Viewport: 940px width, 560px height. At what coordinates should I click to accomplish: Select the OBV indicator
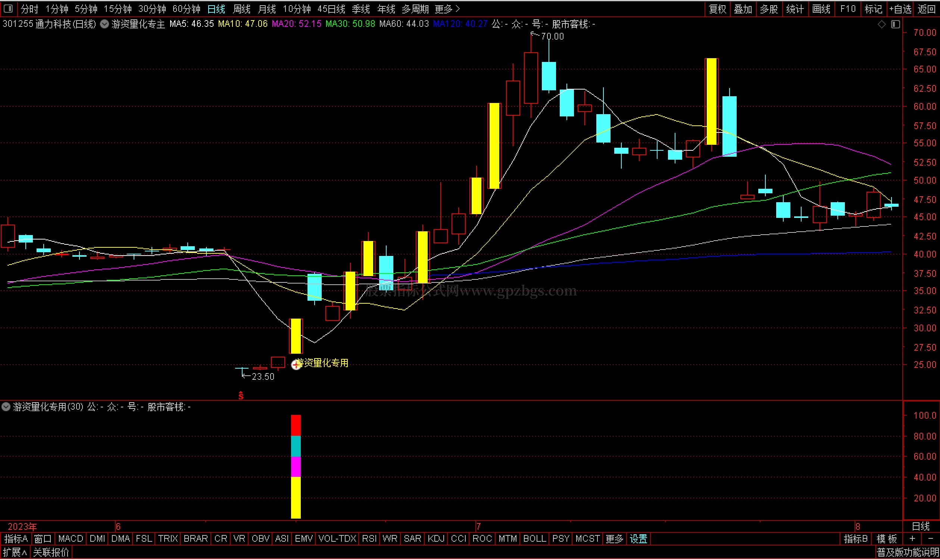click(261, 539)
